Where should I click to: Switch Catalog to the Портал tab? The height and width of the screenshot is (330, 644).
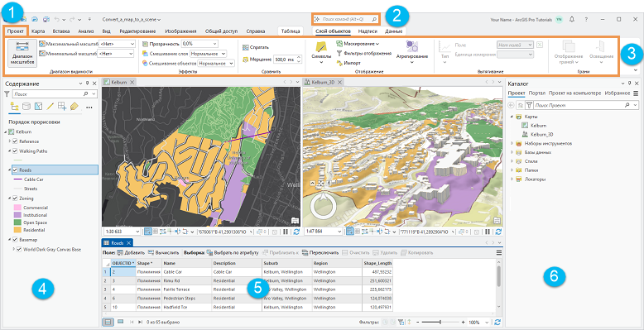pyautogui.click(x=536, y=93)
